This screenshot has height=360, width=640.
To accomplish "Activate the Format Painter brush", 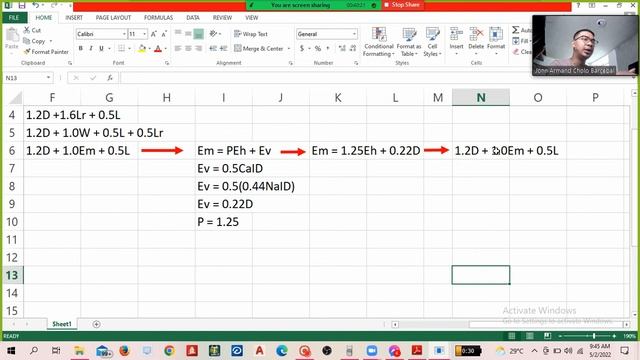I will [x=27, y=51].
